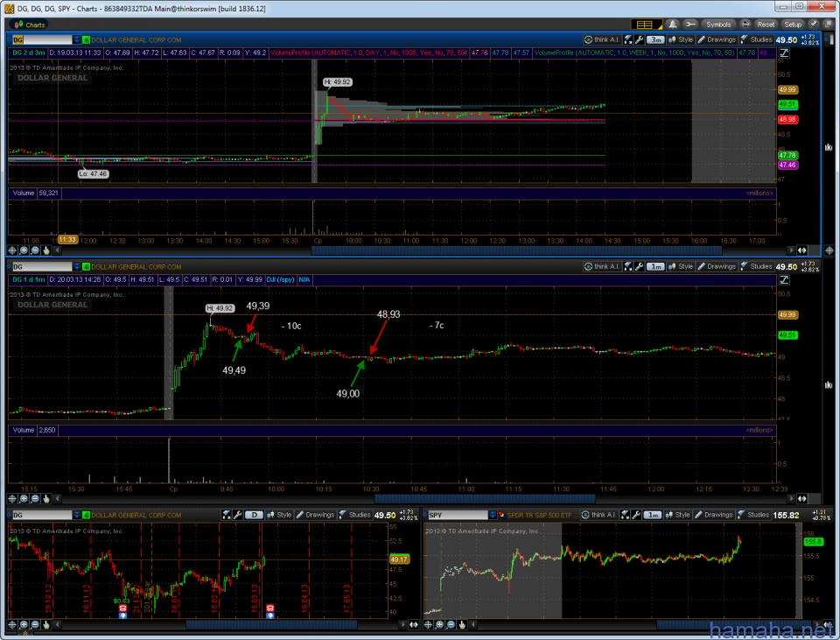Click the alerts bell icon
This screenshot has width=840, height=640.
(x=673, y=25)
